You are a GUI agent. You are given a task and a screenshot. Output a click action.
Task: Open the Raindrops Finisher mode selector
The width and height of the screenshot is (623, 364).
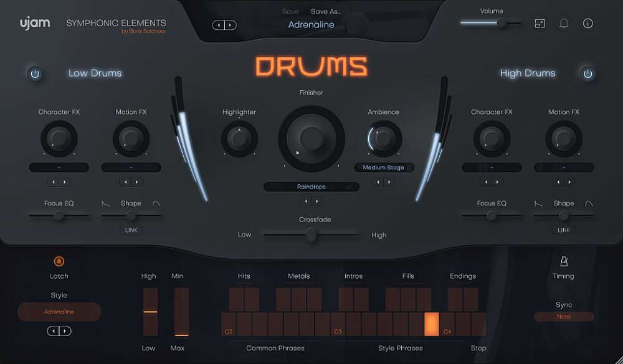311,186
